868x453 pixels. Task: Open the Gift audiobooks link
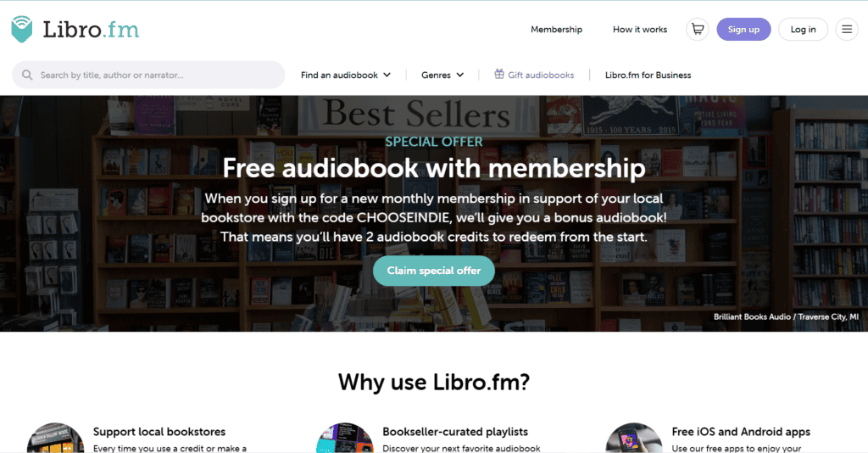(x=540, y=75)
